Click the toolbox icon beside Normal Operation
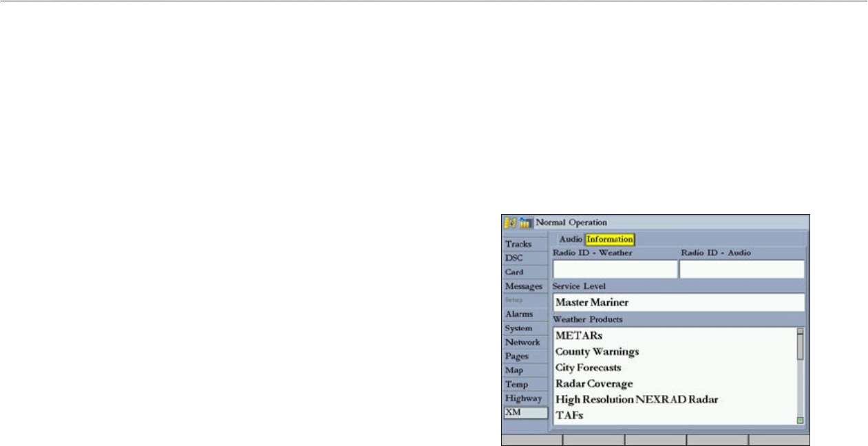 [x=525, y=222]
